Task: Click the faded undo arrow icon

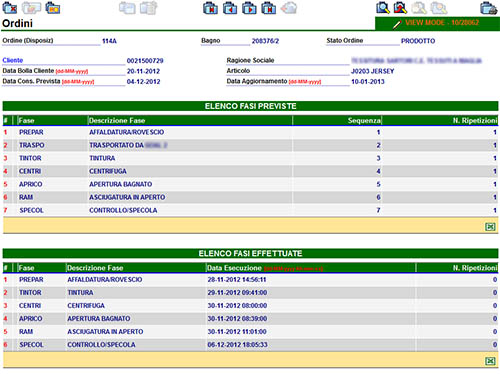Action: click(289, 8)
